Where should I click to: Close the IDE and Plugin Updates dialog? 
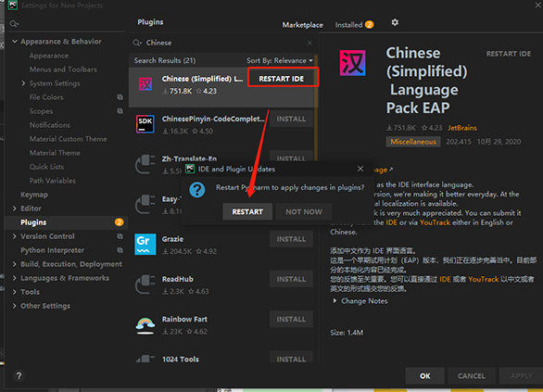pos(360,169)
